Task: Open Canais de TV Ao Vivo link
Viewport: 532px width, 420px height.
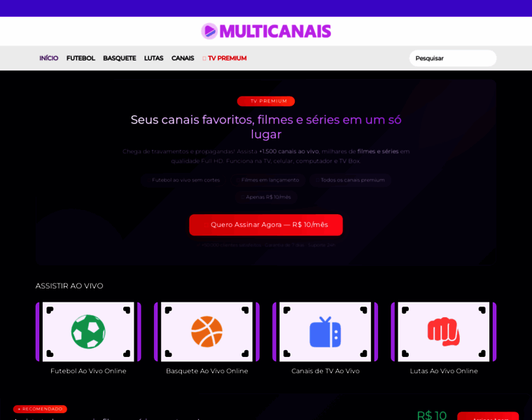Action: 325,371
